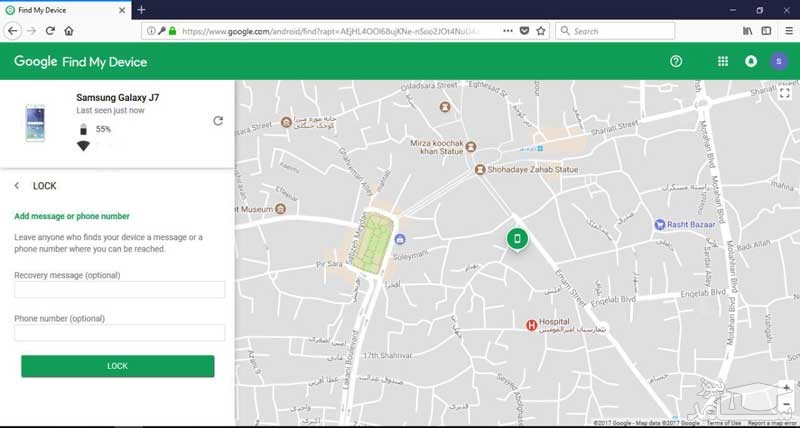The height and width of the screenshot is (428, 800).
Task: Click the green device marker on map
Action: point(516,238)
